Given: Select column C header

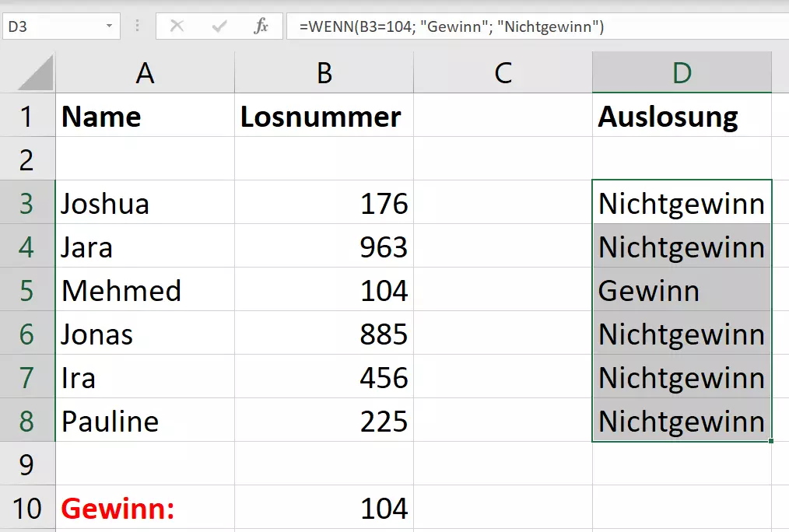Looking at the screenshot, I should point(503,72).
